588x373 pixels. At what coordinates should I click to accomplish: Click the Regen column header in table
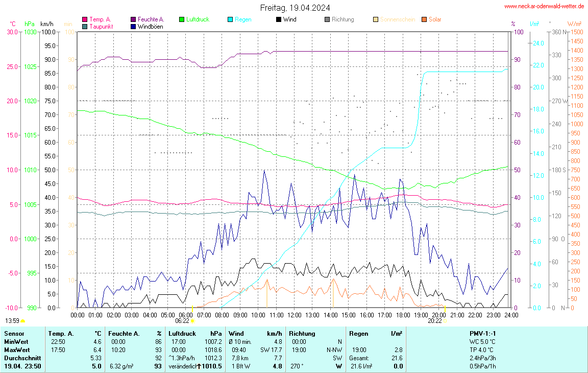(358, 333)
